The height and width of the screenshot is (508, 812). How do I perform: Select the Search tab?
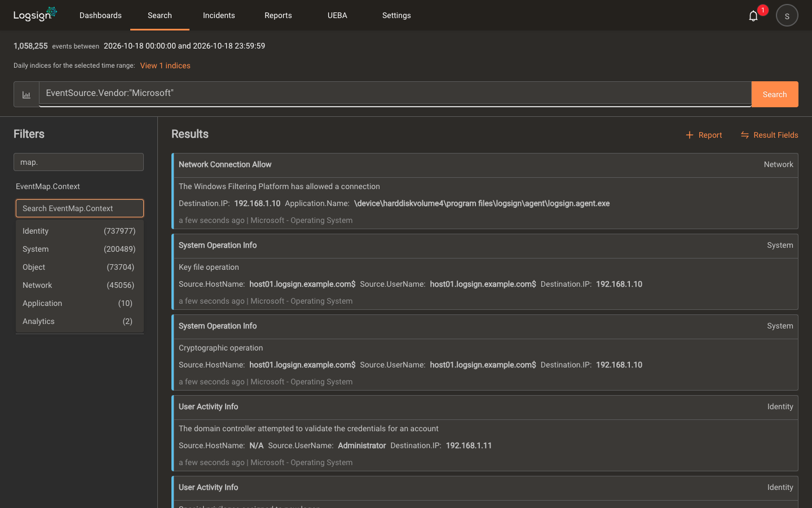tap(160, 15)
